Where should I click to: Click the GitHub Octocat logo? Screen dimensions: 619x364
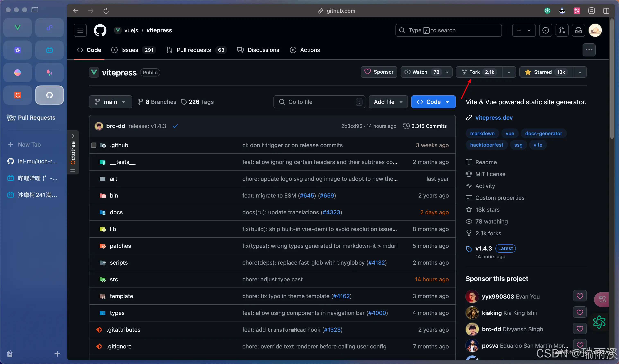point(100,30)
